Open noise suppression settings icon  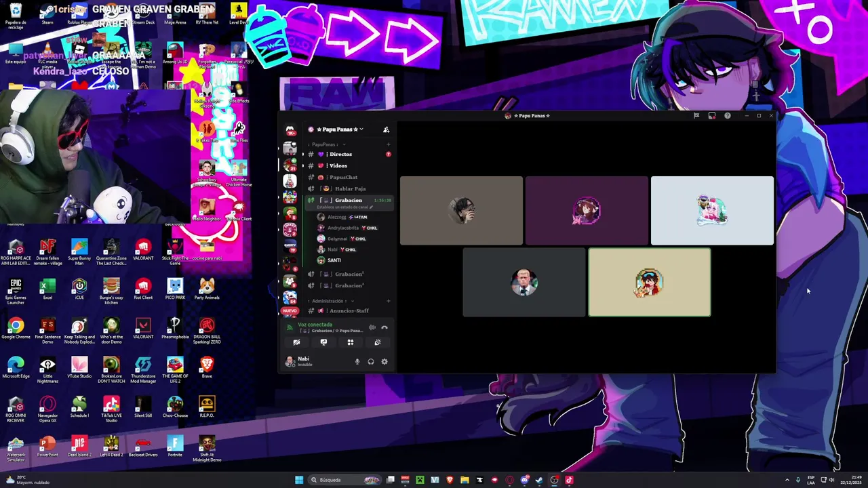coord(372,327)
